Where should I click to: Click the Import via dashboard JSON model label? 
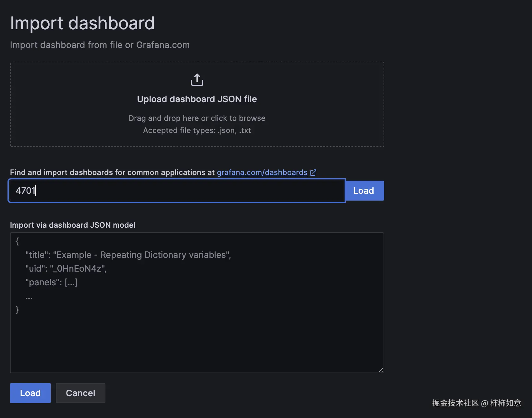tap(73, 225)
